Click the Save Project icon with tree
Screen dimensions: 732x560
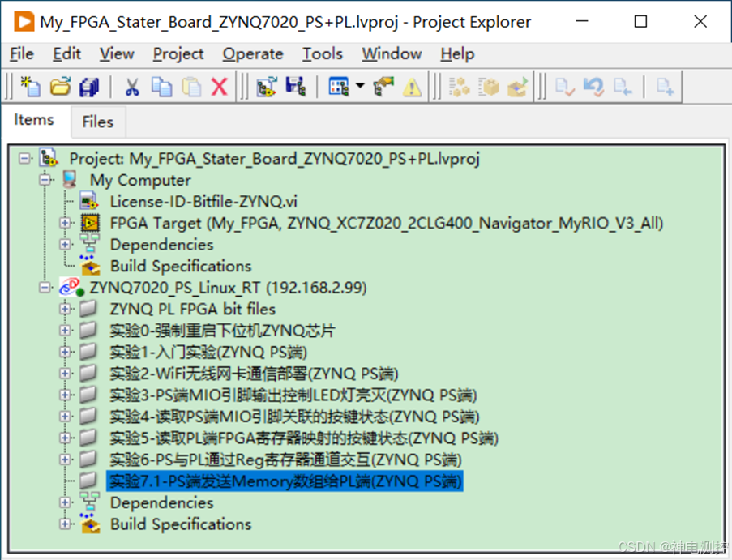(296, 87)
